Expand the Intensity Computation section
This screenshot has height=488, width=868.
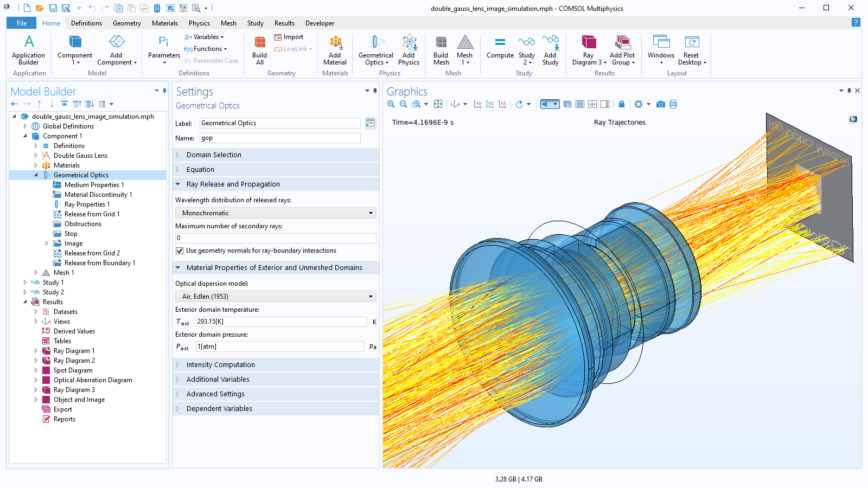pyautogui.click(x=276, y=365)
